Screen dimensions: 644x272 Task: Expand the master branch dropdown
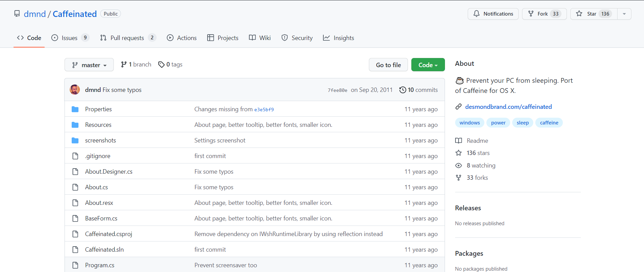[89, 65]
